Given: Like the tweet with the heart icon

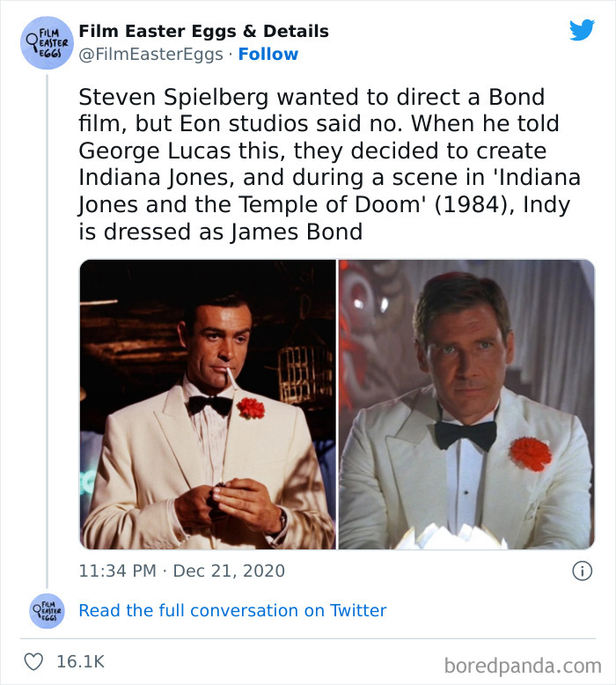Looking at the screenshot, I should (x=33, y=662).
